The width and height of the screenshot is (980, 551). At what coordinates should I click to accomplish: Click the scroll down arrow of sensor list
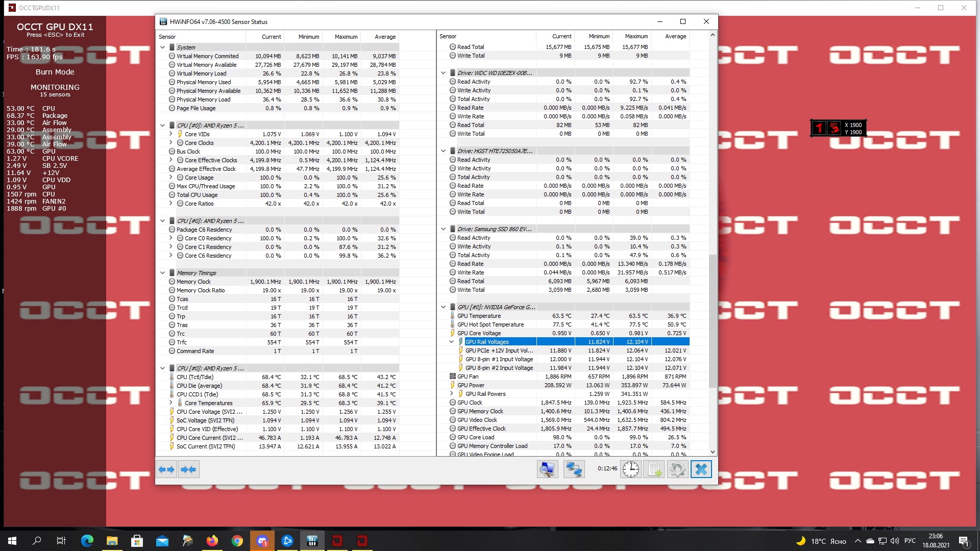tap(713, 452)
